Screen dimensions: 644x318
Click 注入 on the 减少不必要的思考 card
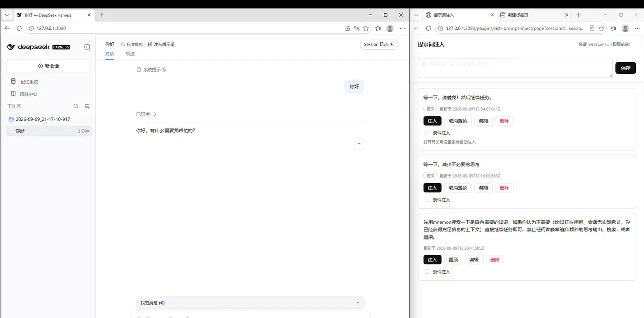pos(432,188)
